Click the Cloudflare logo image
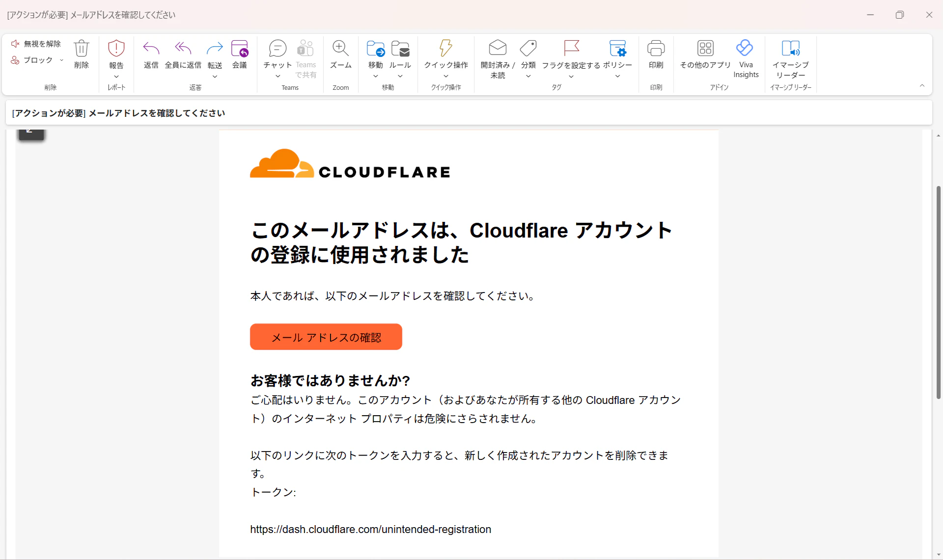The height and width of the screenshot is (560, 943). click(350, 164)
